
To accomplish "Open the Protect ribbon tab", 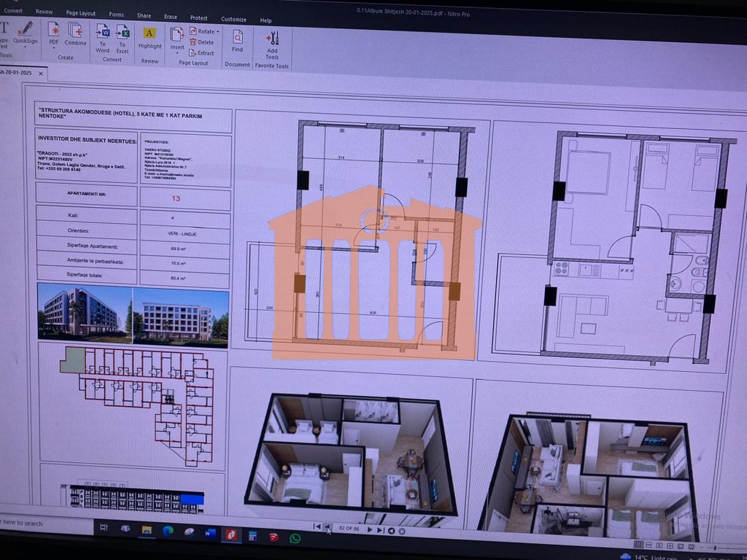I will [x=198, y=17].
